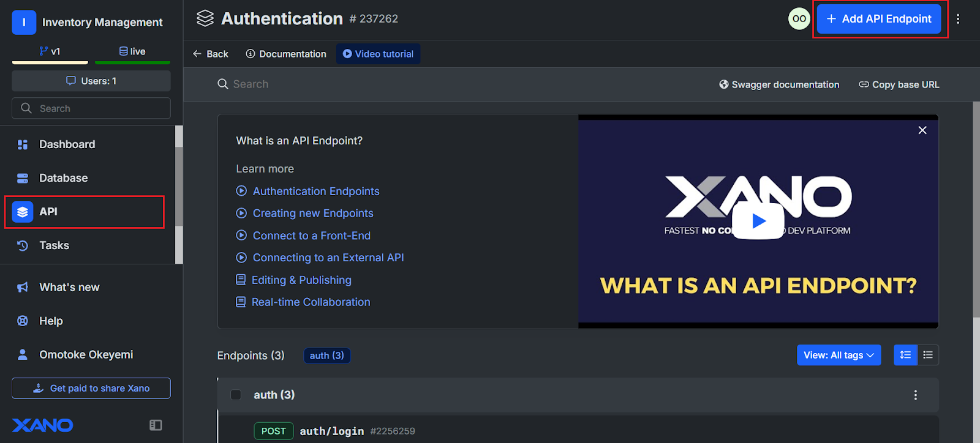Screen dimensions: 980x443
Task: Click the auth (3) tag filter
Action: [x=327, y=356]
